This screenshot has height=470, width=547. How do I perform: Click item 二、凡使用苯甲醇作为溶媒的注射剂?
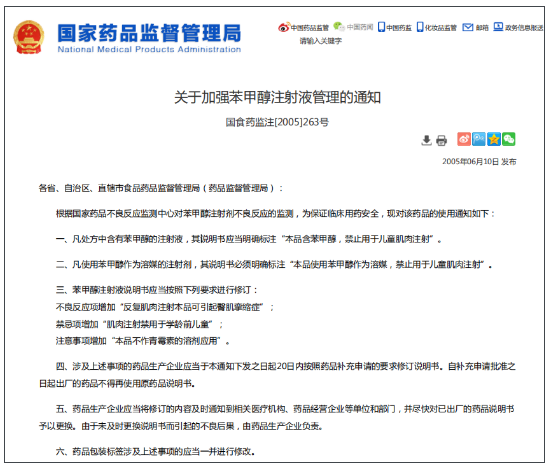(x=274, y=265)
